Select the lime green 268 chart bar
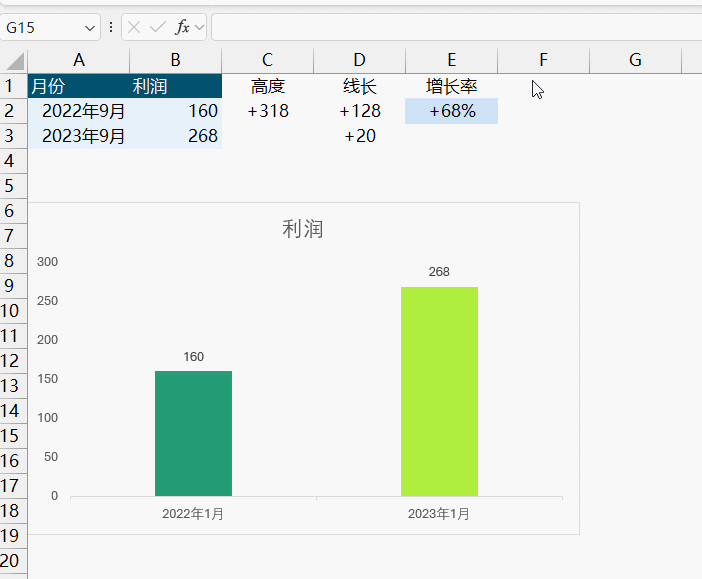This screenshot has height=579, width=702. (439, 391)
